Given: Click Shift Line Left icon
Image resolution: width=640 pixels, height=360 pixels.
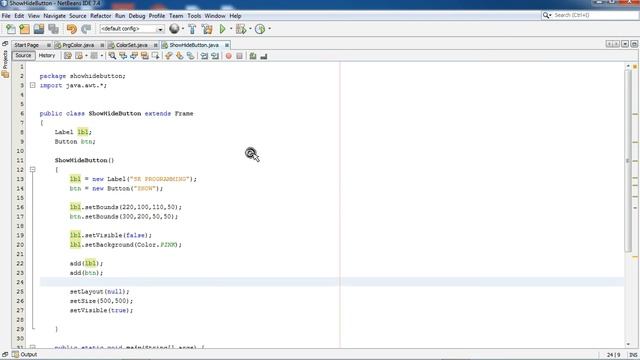Looking at the screenshot, I should point(204,56).
